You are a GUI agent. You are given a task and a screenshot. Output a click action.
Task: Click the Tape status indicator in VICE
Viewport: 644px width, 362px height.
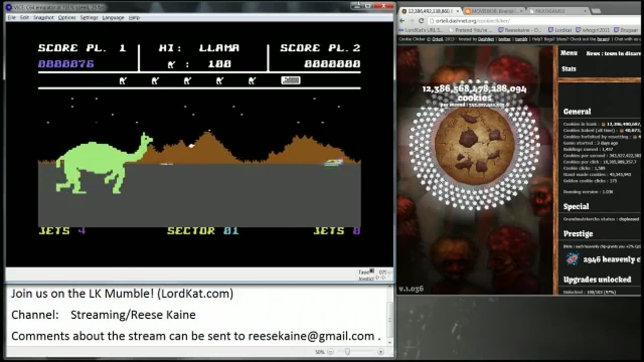(366, 272)
